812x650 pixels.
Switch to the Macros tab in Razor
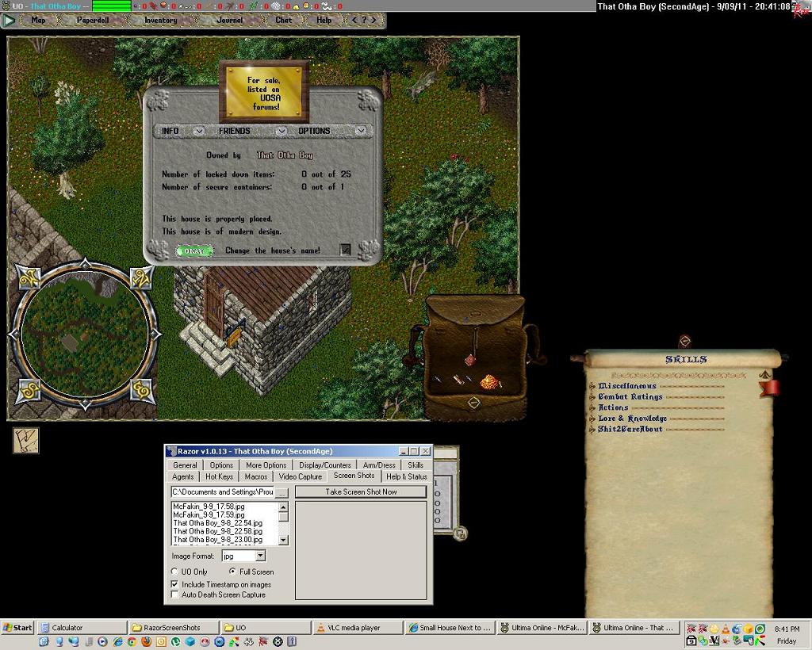coord(255,476)
